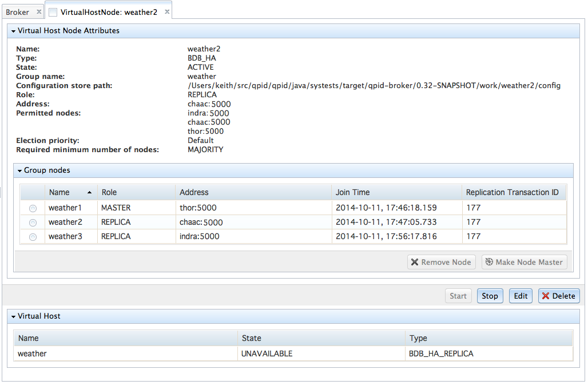Click the Name column sort arrow
588x385 pixels.
click(89, 192)
